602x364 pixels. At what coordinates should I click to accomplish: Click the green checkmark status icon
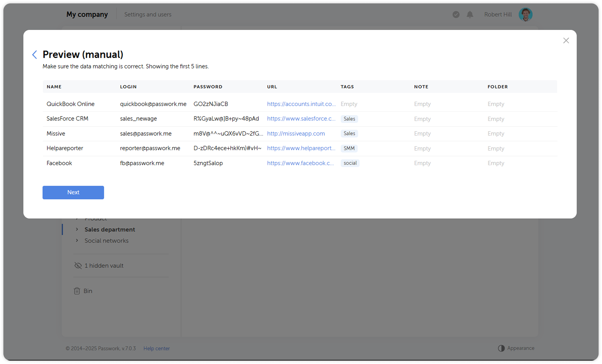click(x=456, y=14)
